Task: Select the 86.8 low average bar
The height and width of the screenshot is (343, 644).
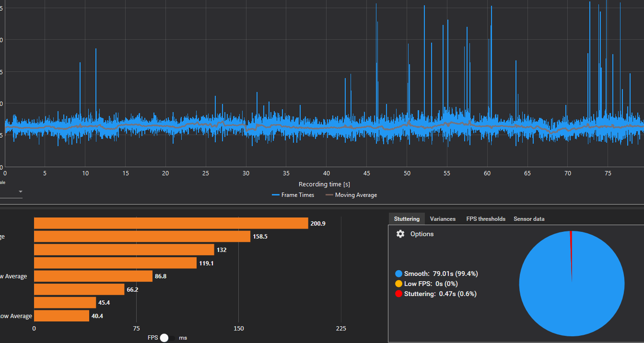Action: coord(93,276)
